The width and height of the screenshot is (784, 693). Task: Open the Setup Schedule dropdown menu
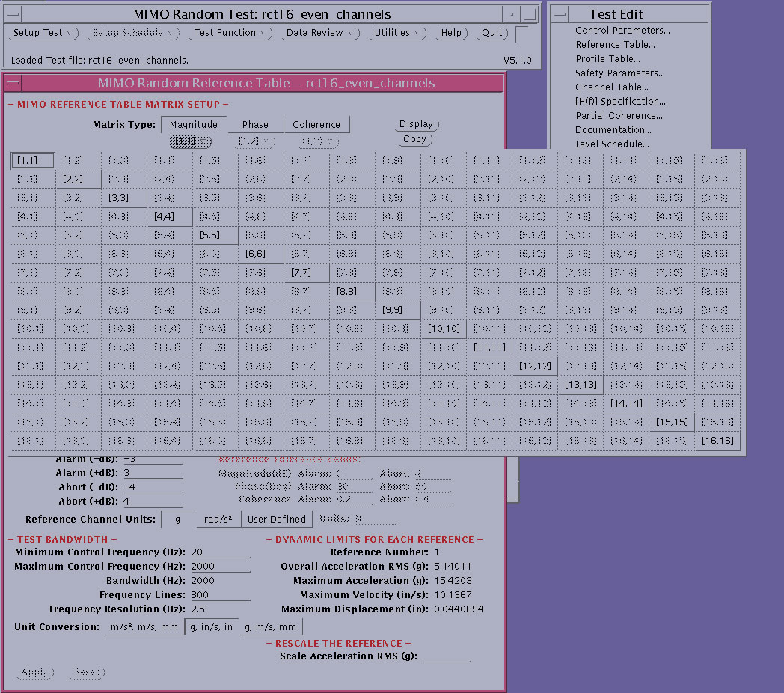click(x=133, y=33)
